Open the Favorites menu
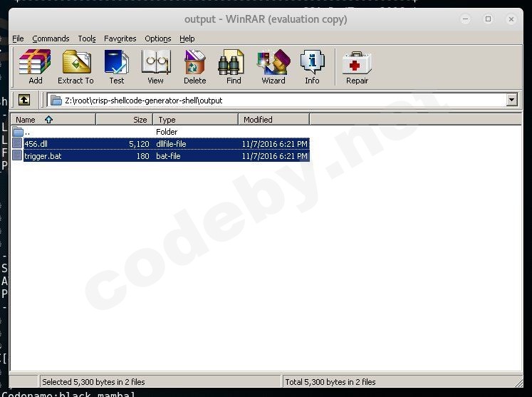The image size is (532, 397). [x=120, y=38]
